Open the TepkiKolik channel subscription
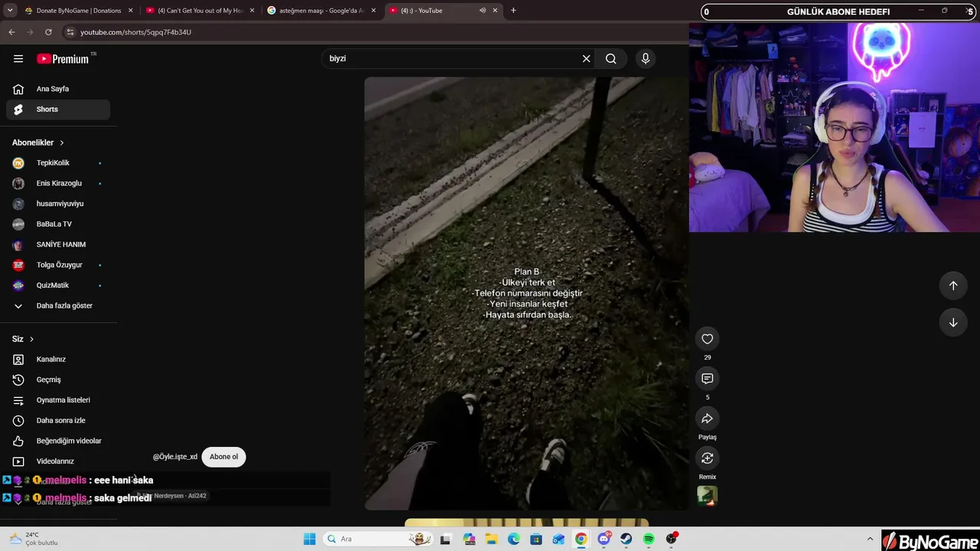The image size is (980, 551). click(58, 163)
